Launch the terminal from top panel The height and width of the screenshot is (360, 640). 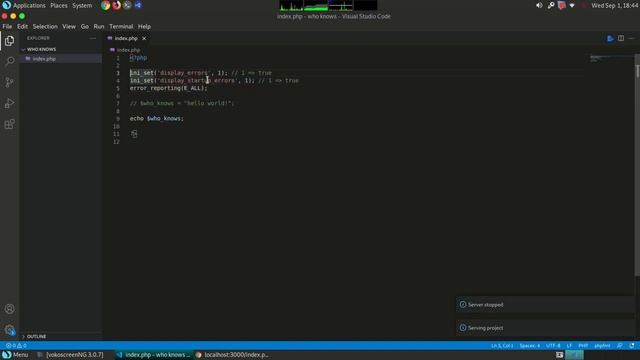[127, 5]
